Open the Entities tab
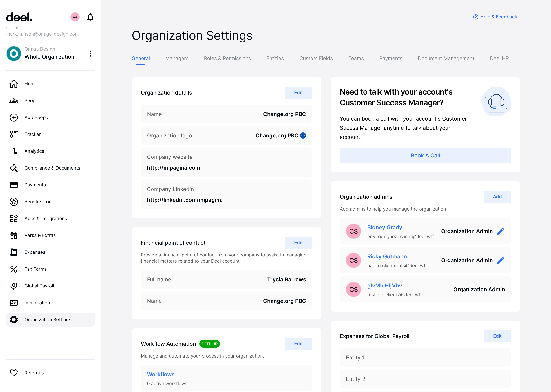The height and width of the screenshot is (392, 551). [275, 58]
